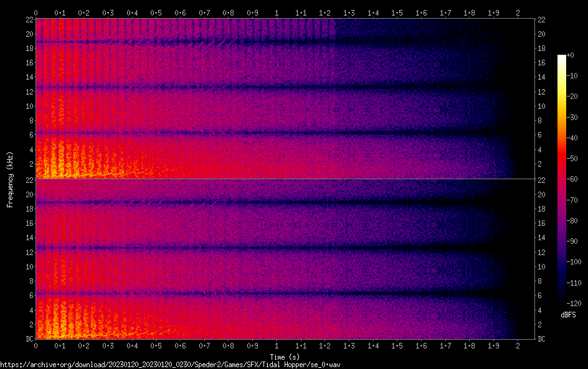Viewport: 588px width, 369px height.
Task: Click the DC label on the bottom-left frequency axis
Action: tap(28, 339)
